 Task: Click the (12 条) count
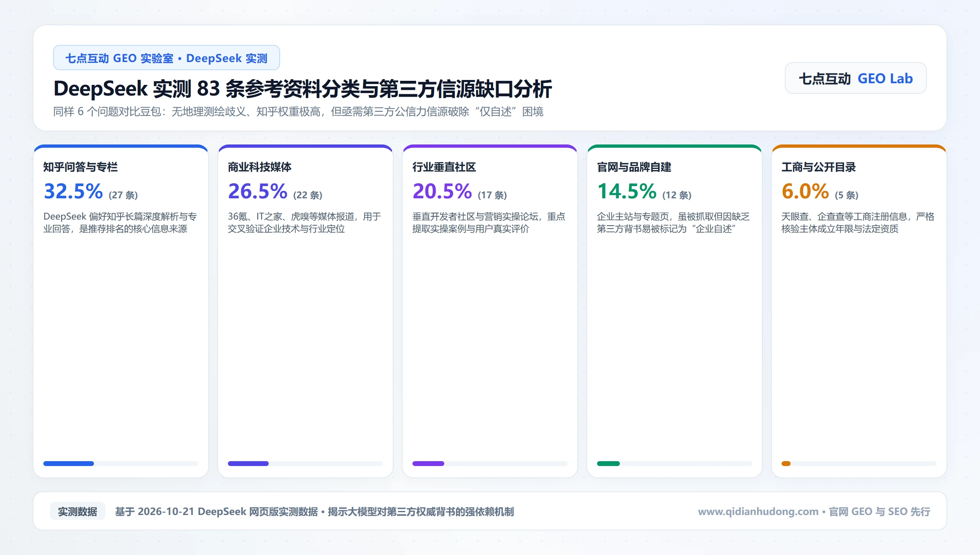click(677, 195)
